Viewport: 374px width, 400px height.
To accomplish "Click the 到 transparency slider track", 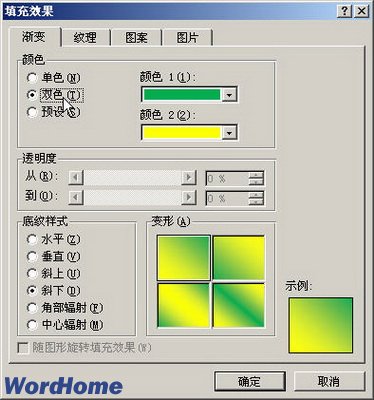I will (132, 198).
